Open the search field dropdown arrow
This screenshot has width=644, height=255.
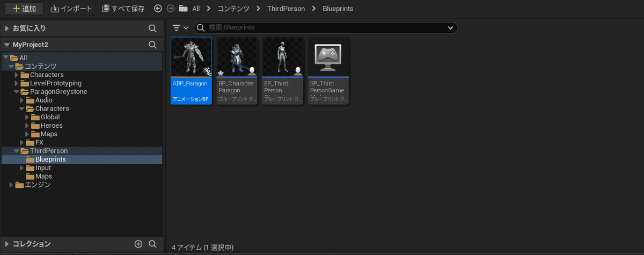pos(450,27)
